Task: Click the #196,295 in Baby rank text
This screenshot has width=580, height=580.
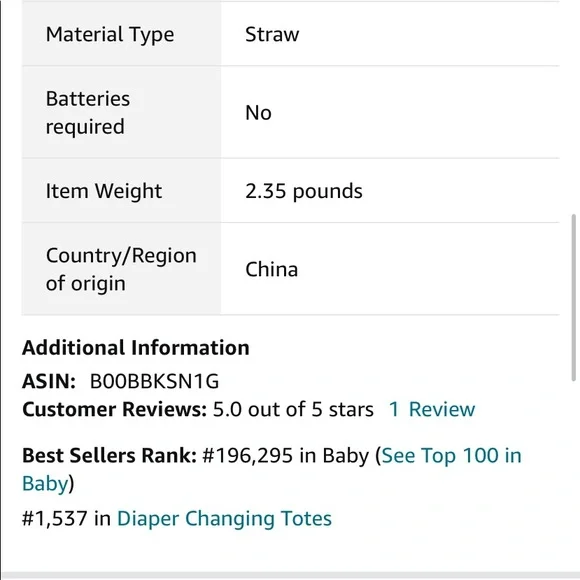Action: (286, 455)
